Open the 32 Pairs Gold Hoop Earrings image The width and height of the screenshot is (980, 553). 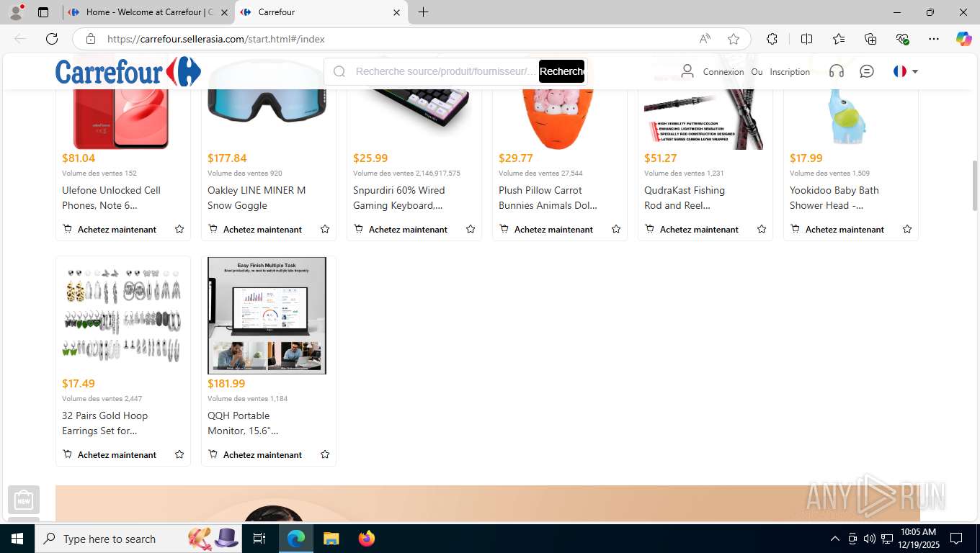pyautogui.click(x=122, y=315)
